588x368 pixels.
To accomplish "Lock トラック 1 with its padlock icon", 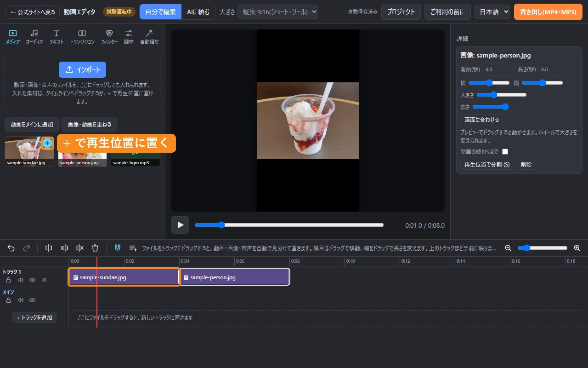I will (8, 280).
